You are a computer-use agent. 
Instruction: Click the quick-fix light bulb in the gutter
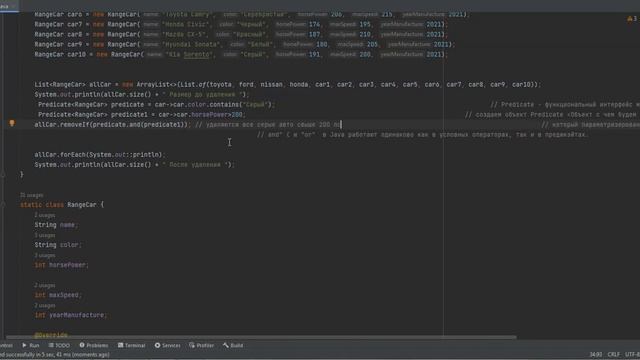tap(12, 123)
